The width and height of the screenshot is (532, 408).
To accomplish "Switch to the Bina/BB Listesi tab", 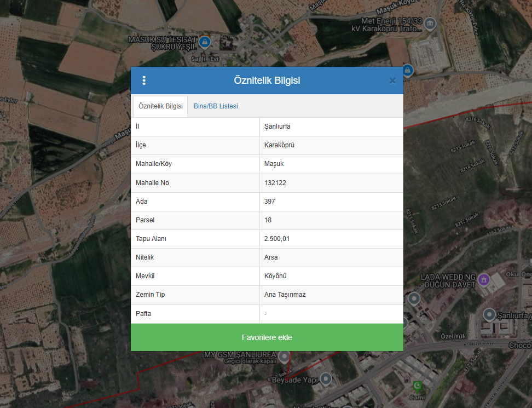I will [x=216, y=106].
